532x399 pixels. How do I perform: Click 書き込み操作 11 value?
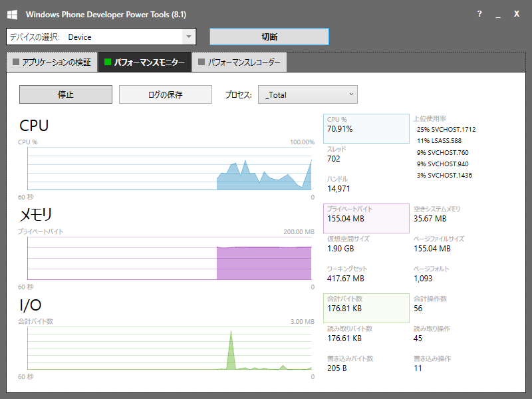point(418,368)
